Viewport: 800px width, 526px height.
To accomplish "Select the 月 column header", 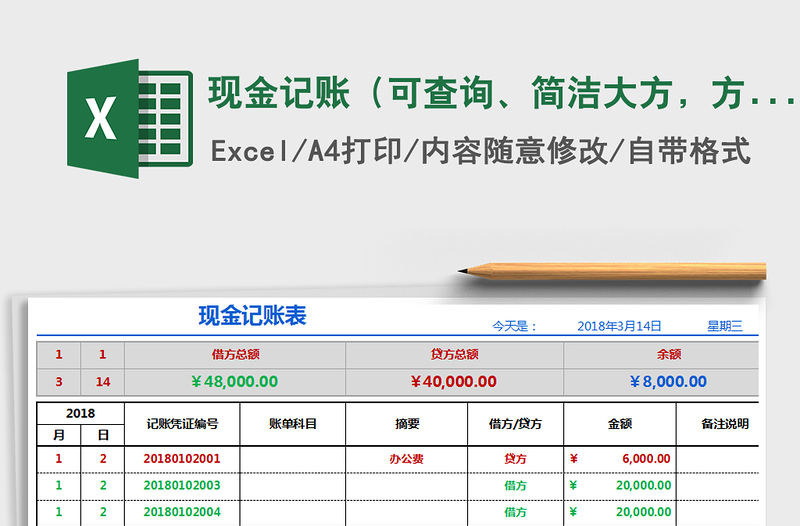I will click(59, 435).
